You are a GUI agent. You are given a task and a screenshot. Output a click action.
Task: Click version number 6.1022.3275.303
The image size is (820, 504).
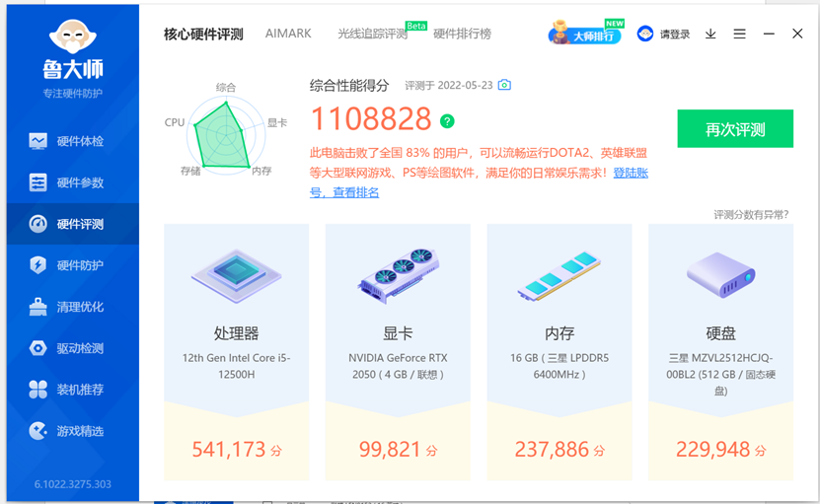click(73, 484)
